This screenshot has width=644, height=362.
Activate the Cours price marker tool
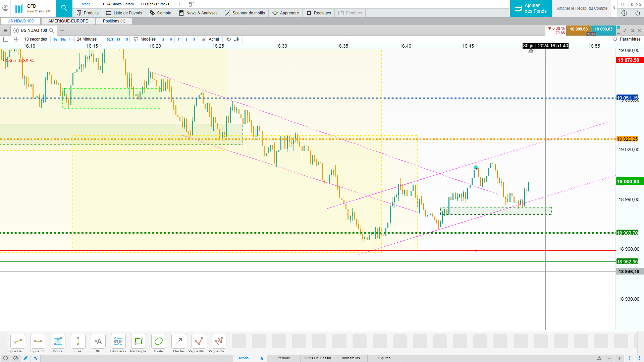58,342
